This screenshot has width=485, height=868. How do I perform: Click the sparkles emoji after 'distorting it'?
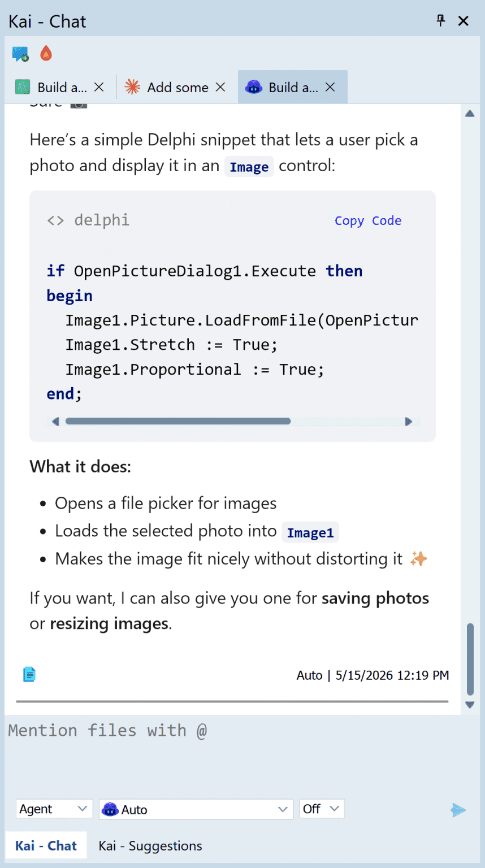click(x=419, y=559)
